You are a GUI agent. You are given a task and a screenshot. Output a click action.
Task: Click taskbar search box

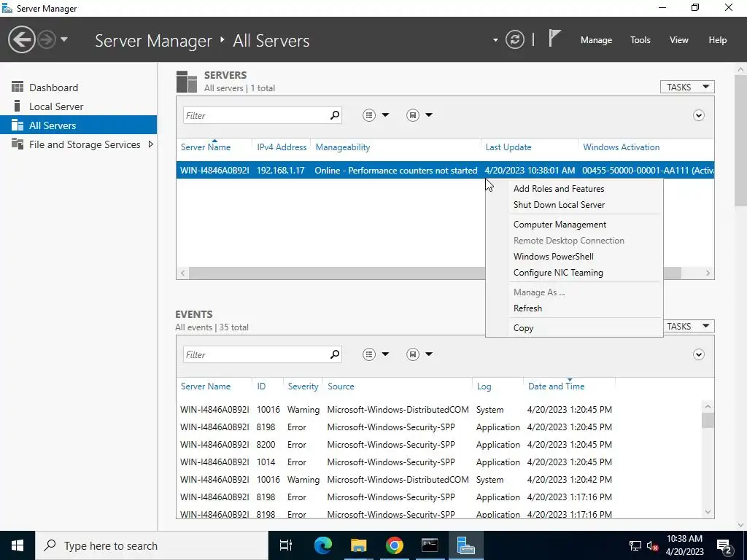pos(152,545)
